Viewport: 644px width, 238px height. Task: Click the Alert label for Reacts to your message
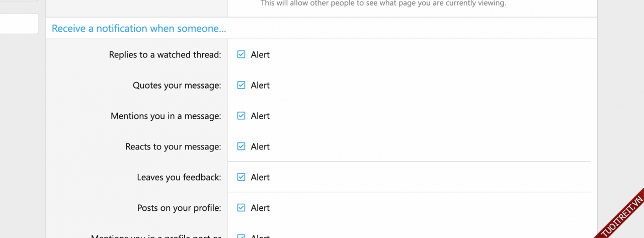[260, 147]
